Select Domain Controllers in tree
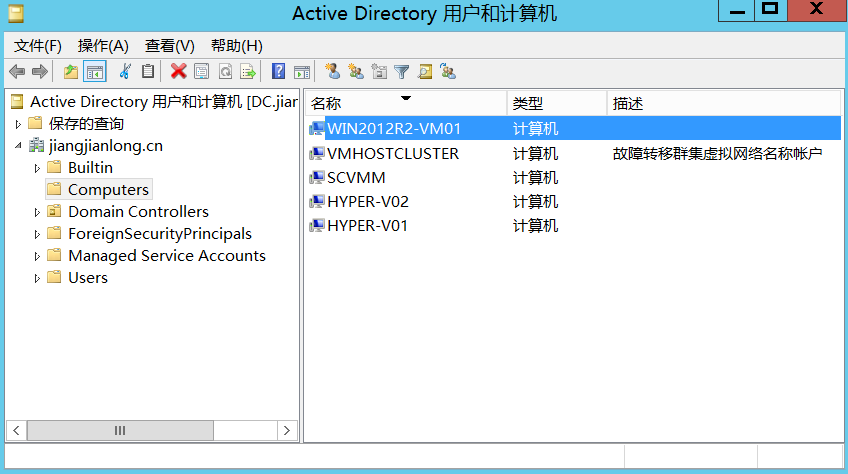Image resolution: width=848 pixels, height=474 pixels. [138, 212]
